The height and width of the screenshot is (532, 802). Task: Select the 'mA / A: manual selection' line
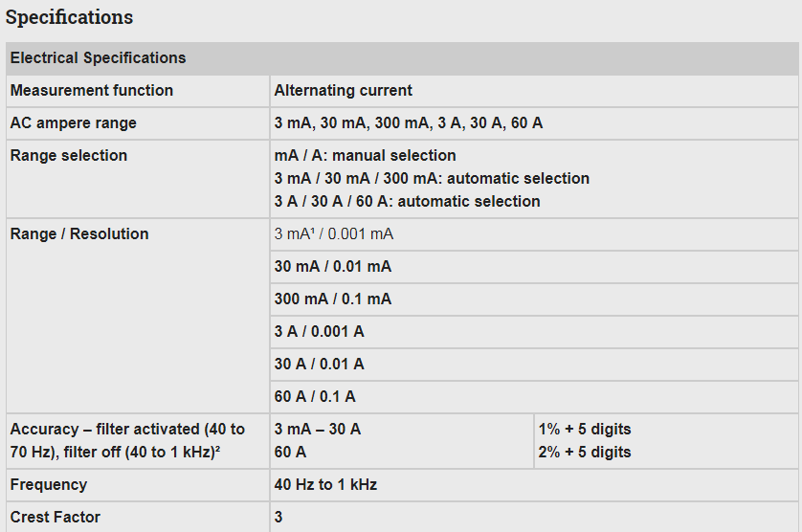365,155
